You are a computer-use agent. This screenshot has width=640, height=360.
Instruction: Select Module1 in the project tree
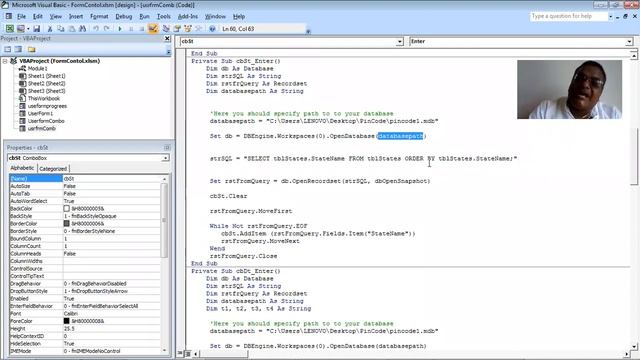[37, 68]
